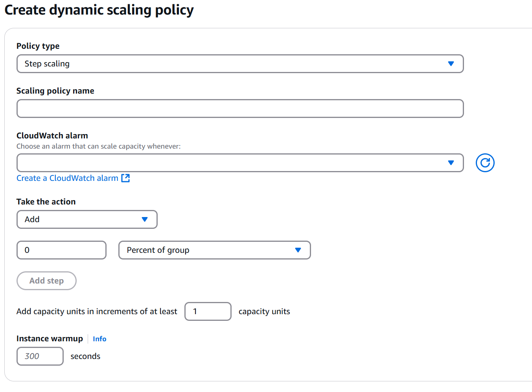
Task: Open the Instance warmup Info link
Action: click(x=99, y=339)
